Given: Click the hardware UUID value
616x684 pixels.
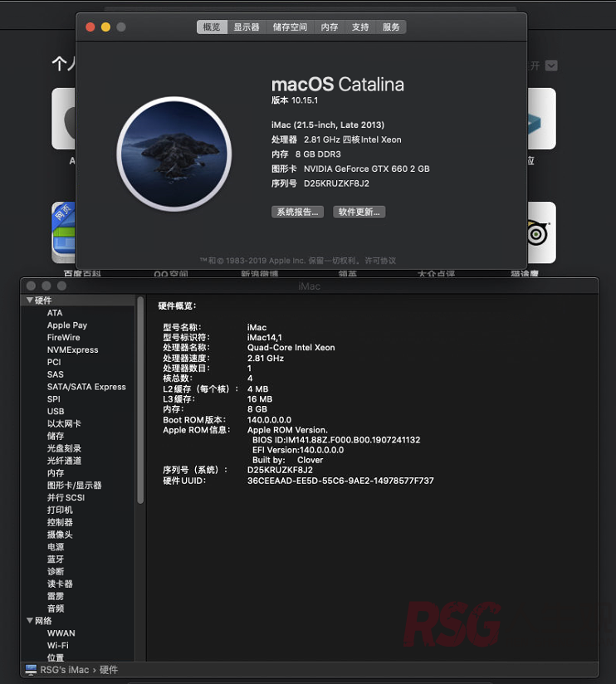Looking at the screenshot, I should pyautogui.click(x=340, y=481).
